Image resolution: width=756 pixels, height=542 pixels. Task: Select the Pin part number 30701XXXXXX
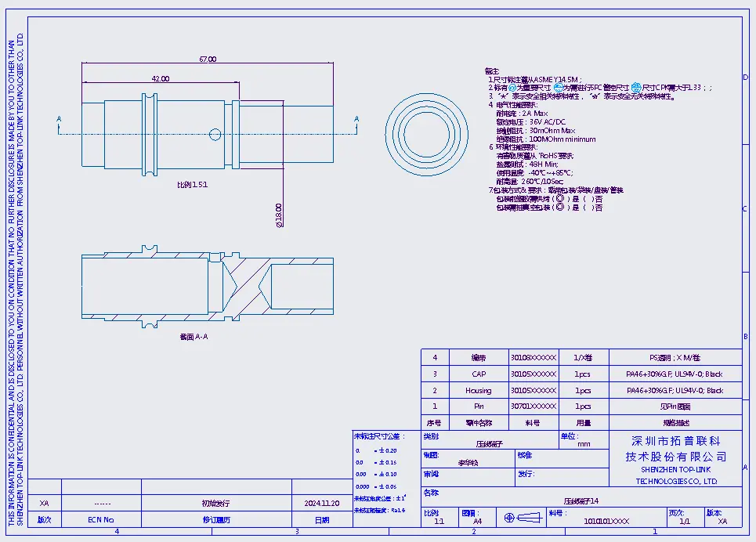(x=533, y=406)
